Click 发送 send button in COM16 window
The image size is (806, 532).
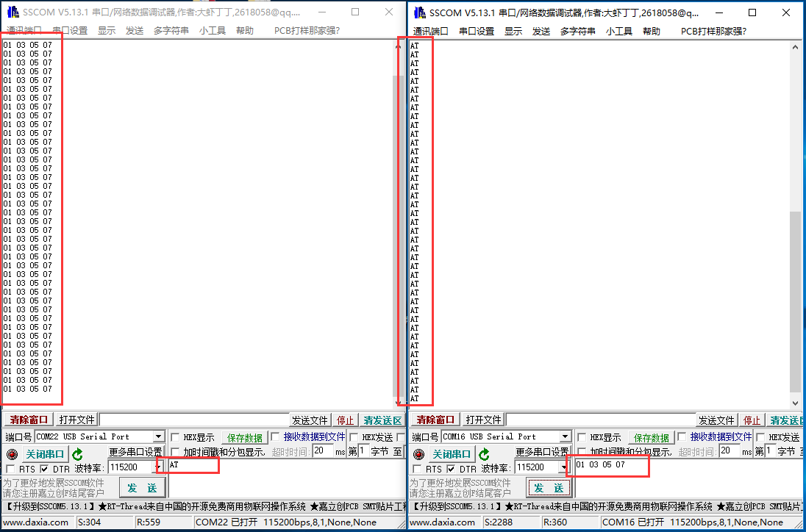coord(549,488)
